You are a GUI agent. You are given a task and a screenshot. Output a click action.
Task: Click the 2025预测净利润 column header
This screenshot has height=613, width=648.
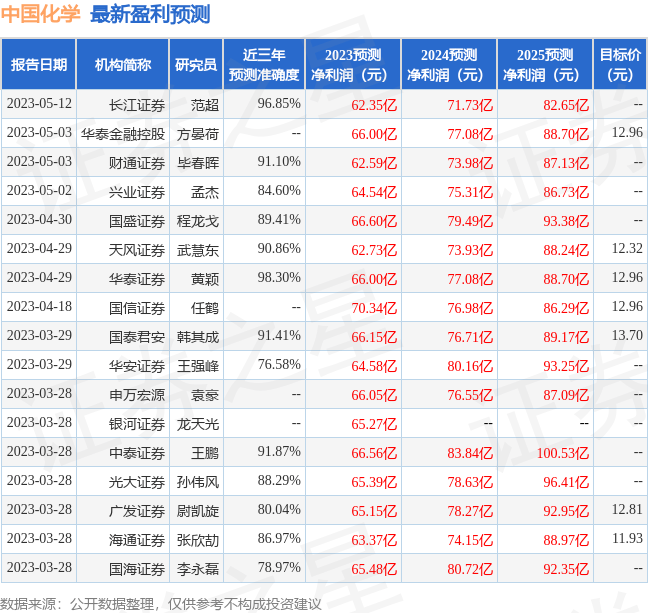(x=545, y=65)
